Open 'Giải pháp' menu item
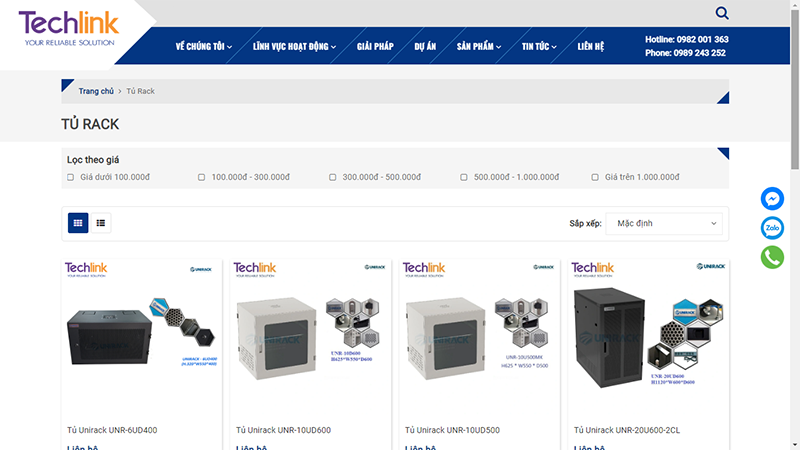The image size is (800, 450). click(x=375, y=46)
